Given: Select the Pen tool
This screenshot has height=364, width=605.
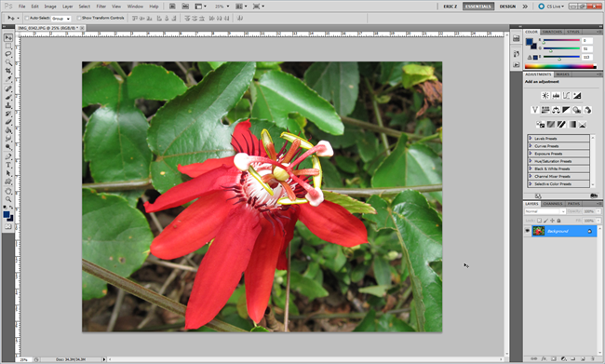Looking at the screenshot, I should [x=8, y=156].
